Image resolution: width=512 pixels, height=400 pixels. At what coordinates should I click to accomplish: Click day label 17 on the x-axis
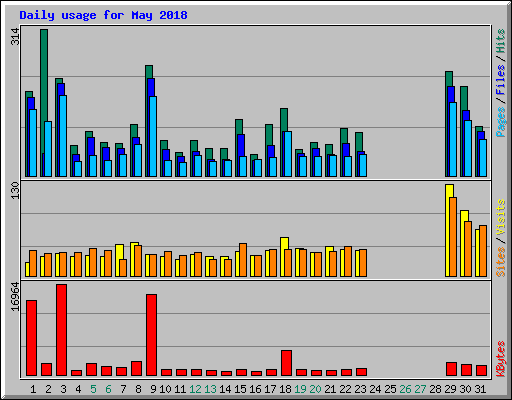click(x=270, y=389)
